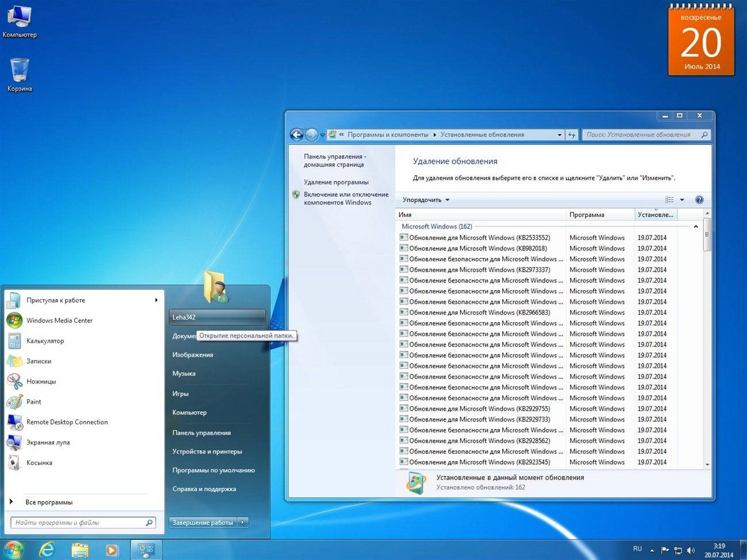Select the Control Panel taskbar button
This screenshot has height=560, width=747.
(x=145, y=550)
